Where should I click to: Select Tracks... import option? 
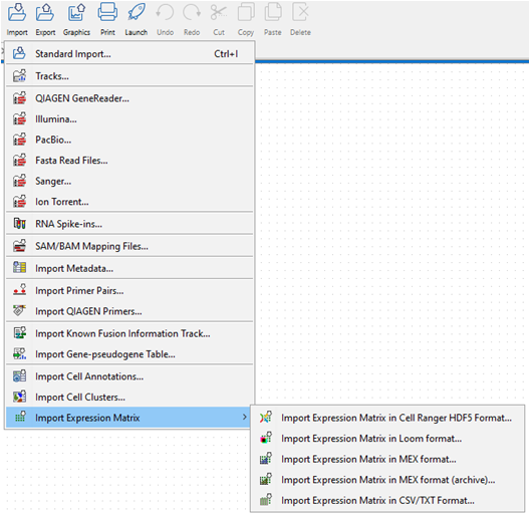click(130, 76)
